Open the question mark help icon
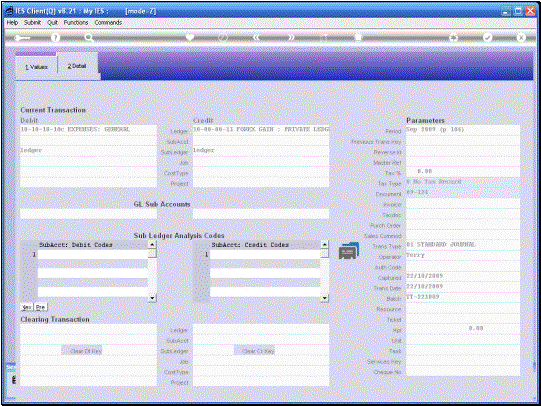The height and width of the screenshot is (406, 541). tap(55, 38)
